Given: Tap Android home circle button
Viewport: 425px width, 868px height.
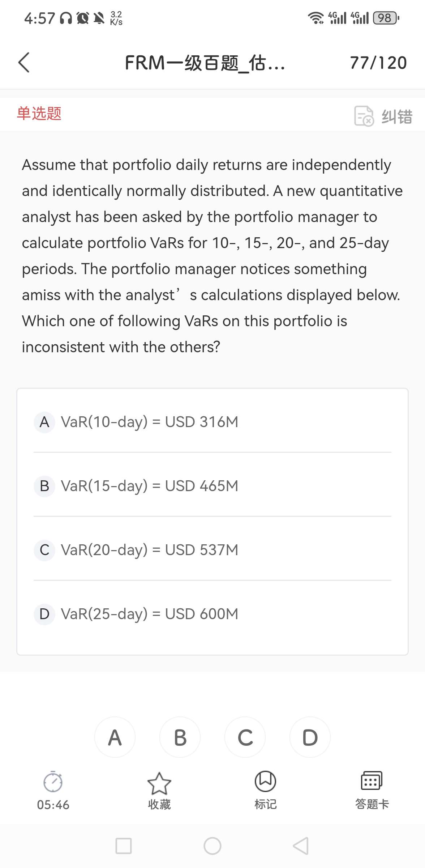Looking at the screenshot, I should click(212, 846).
